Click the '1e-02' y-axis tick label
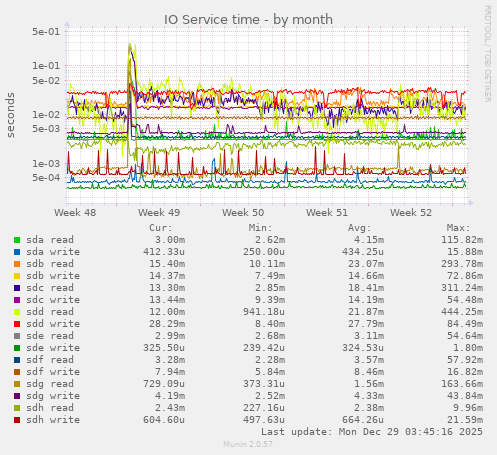The width and height of the screenshot is (497, 455). (46, 114)
